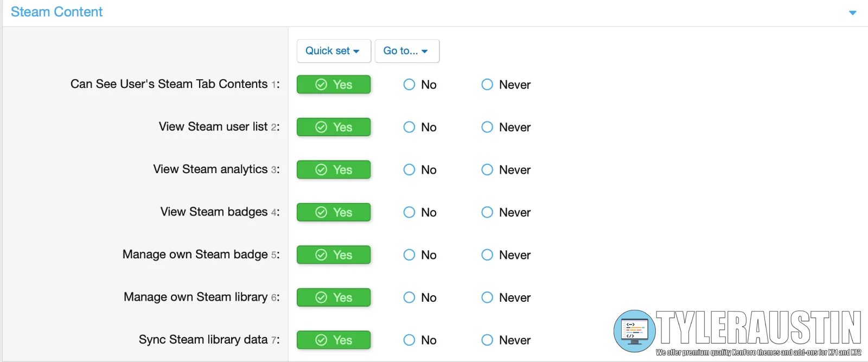Open the Go to... dropdown
Screen dimensions: 868x362
(x=406, y=51)
